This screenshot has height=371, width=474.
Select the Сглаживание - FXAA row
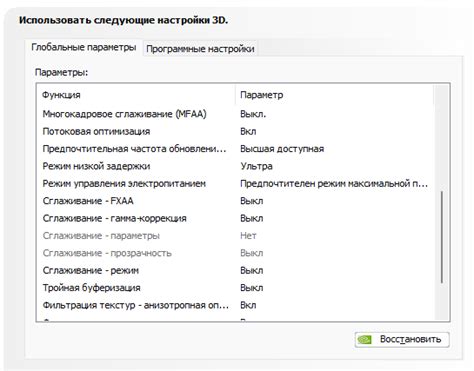tap(235, 201)
